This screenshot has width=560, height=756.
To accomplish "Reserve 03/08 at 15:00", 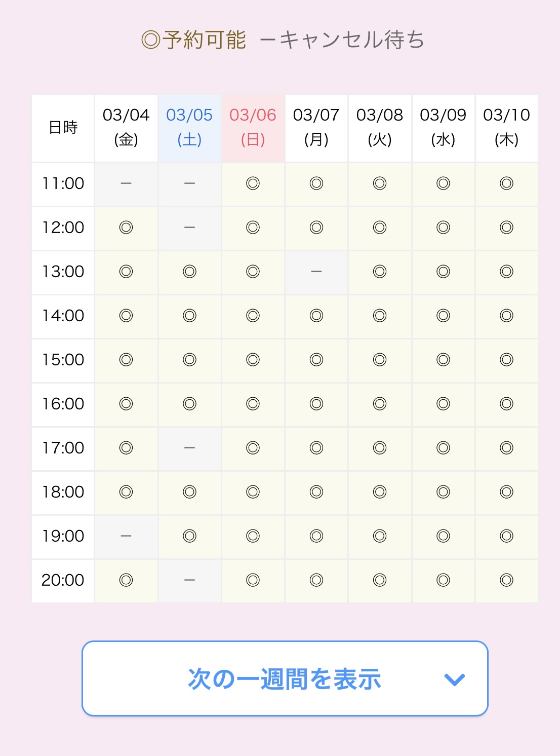I will (380, 360).
